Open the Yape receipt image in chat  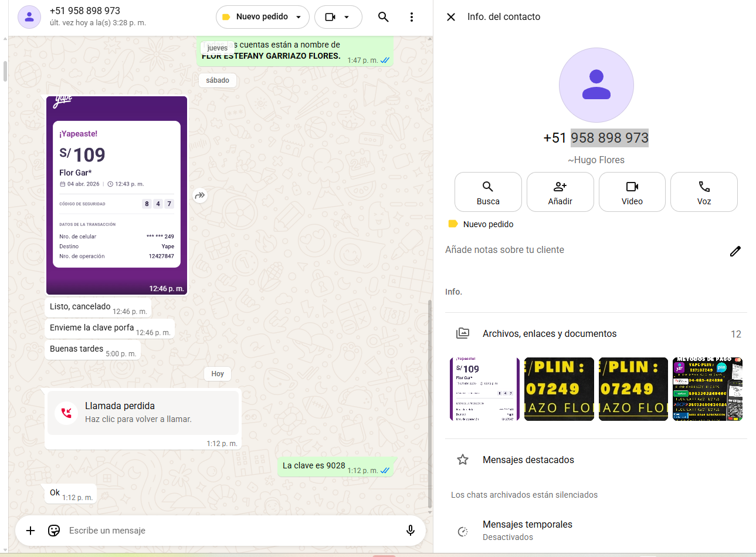(x=117, y=195)
